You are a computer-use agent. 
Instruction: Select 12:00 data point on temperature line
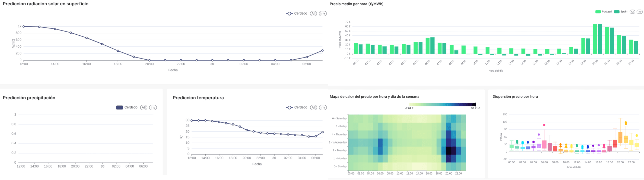[192, 121]
